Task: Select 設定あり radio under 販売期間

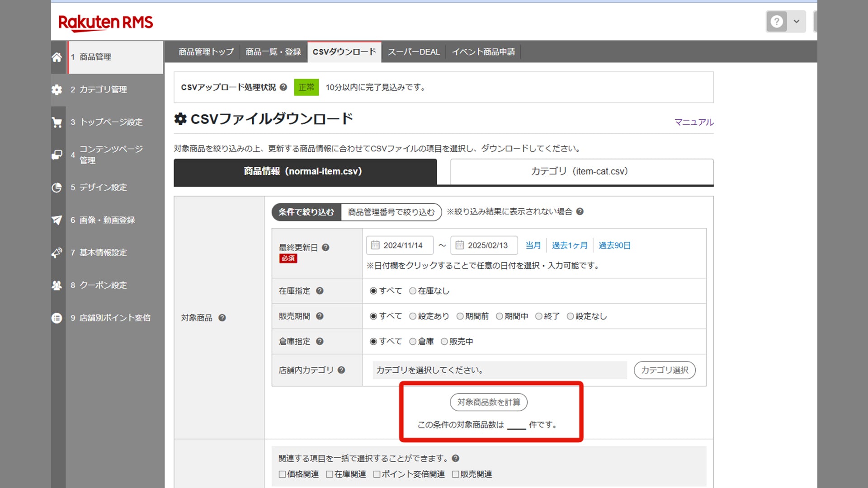Action: coord(413,316)
